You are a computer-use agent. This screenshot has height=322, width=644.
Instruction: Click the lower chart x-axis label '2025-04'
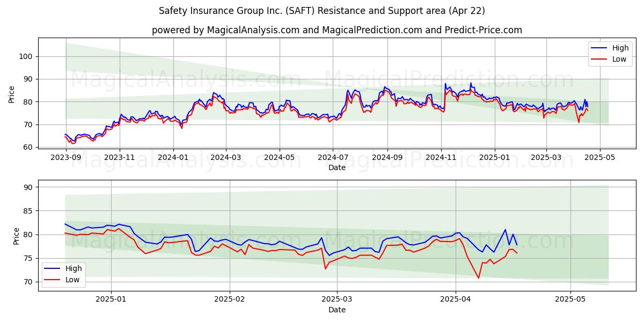[456, 300]
